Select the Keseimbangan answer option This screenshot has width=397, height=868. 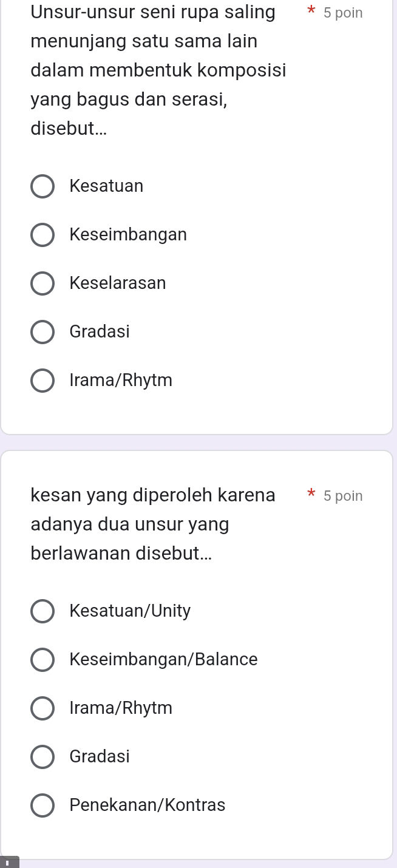coord(42,235)
